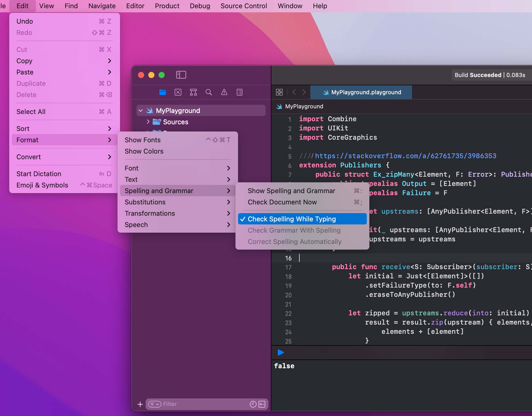Open the Convert submenu

pos(64,157)
